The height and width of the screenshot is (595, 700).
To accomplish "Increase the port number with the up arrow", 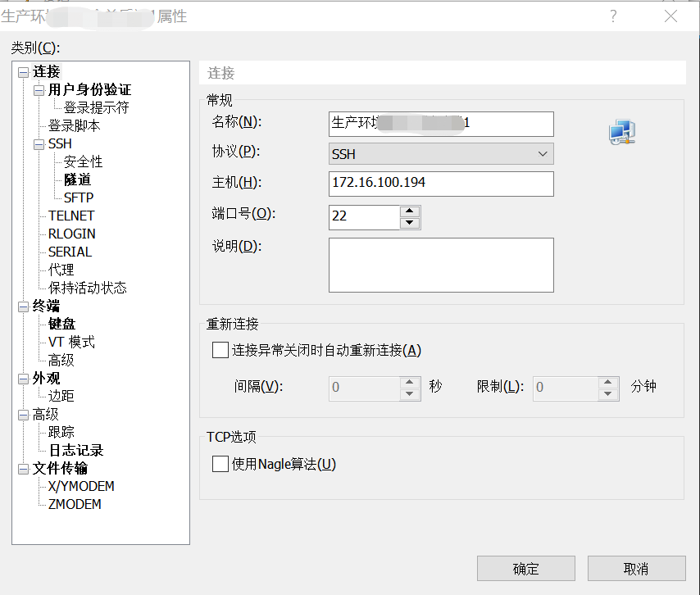I will 410,212.
